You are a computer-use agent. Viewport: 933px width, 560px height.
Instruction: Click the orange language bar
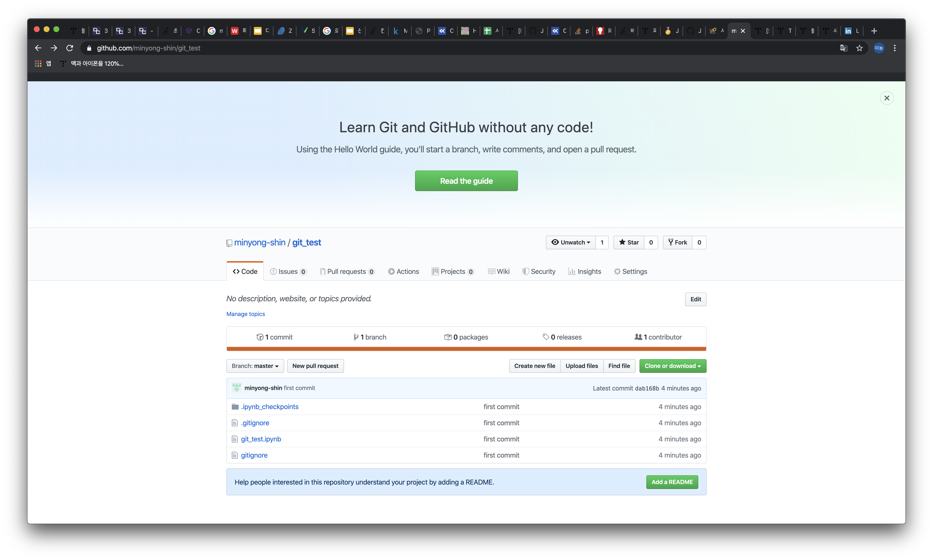tap(466, 349)
